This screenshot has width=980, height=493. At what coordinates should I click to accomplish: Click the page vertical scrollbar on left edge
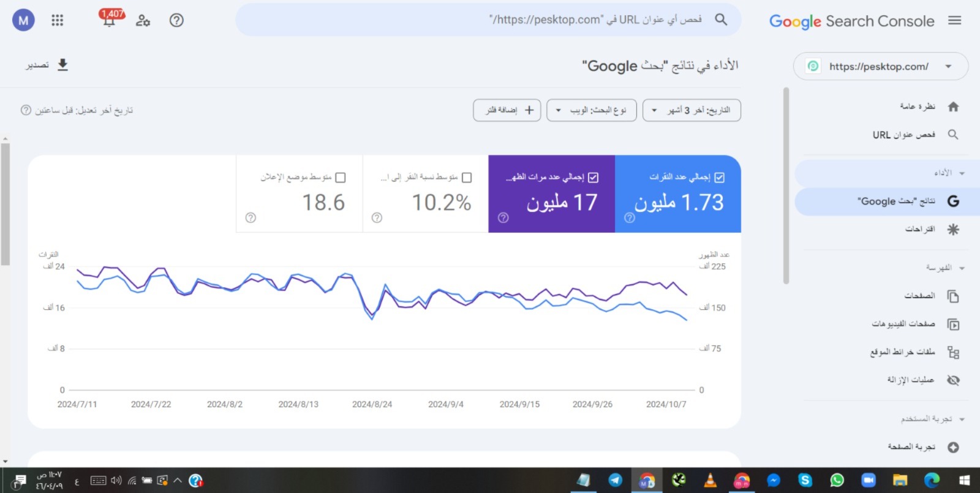[5, 204]
